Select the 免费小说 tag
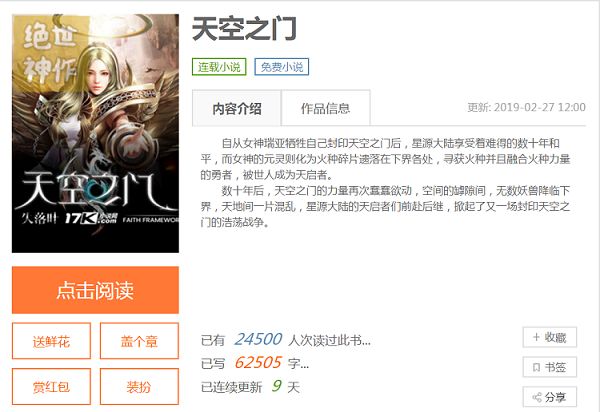 (282, 67)
